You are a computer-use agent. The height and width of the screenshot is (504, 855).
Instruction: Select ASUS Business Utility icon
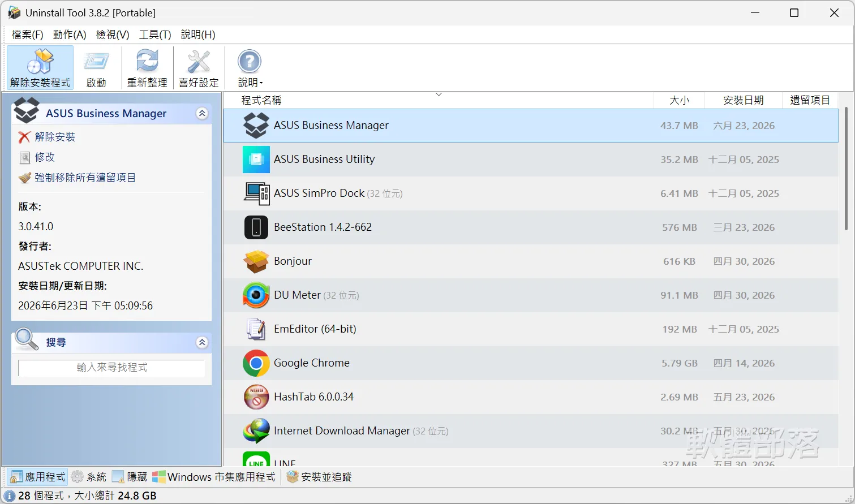click(256, 160)
